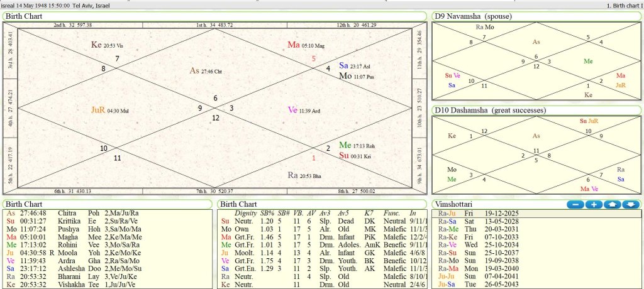The image size is (644, 289).
Task: Click the minus button in Vimshottari panel
Action: pos(575,204)
